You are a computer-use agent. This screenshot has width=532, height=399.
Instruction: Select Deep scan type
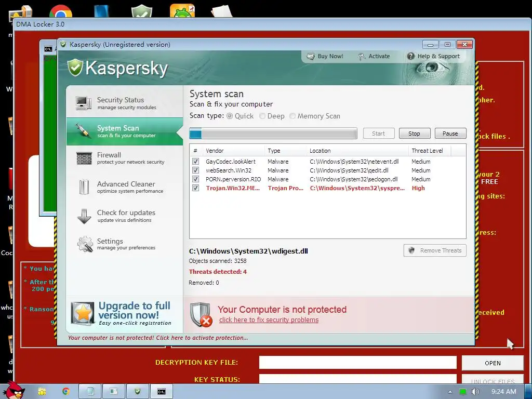262,116
